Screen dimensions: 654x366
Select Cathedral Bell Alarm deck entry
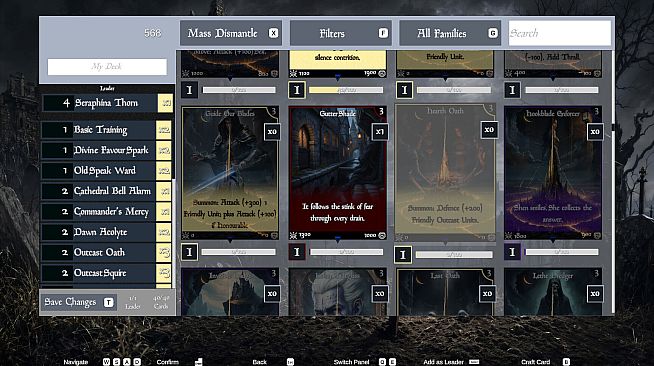pyautogui.click(x=106, y=191)
